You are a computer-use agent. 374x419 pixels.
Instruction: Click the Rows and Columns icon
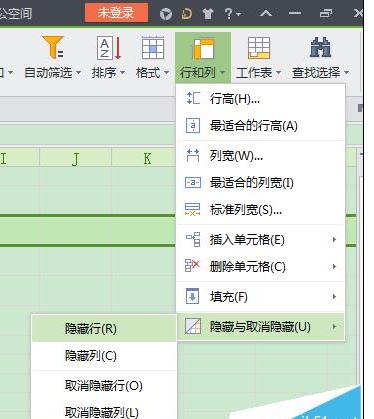click(x=203, y=49)
